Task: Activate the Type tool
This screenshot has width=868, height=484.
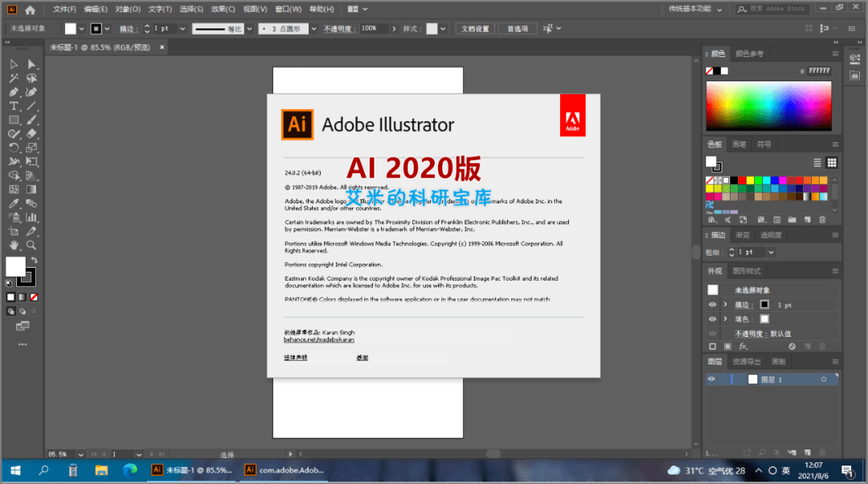Action: pos(14,106)
